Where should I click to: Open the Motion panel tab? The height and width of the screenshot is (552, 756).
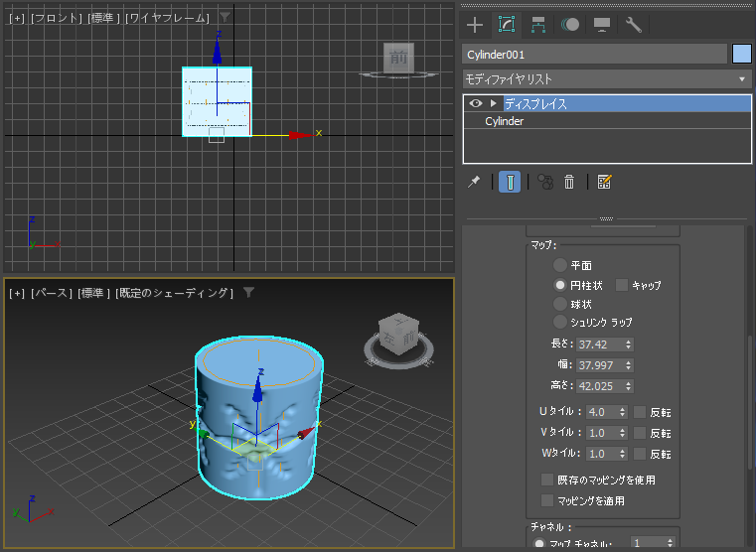(570, 25)
